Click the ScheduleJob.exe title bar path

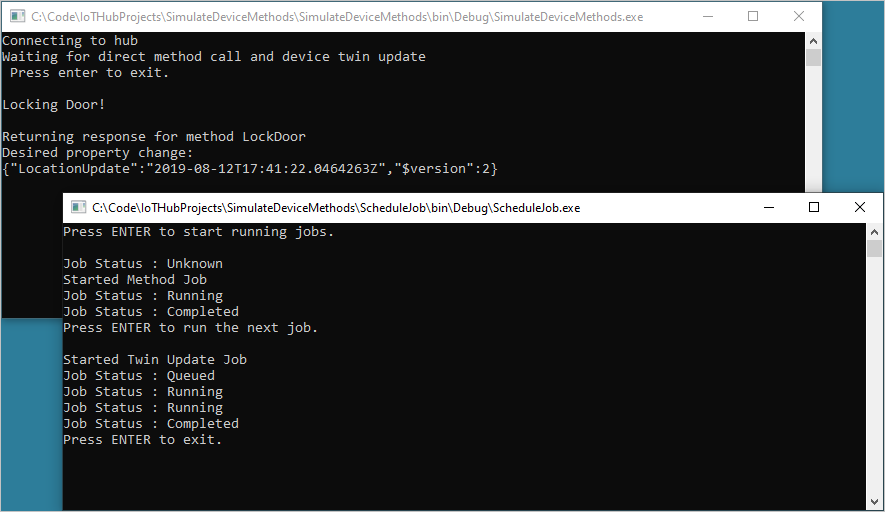pyautogui.click(x=336, y=208)
